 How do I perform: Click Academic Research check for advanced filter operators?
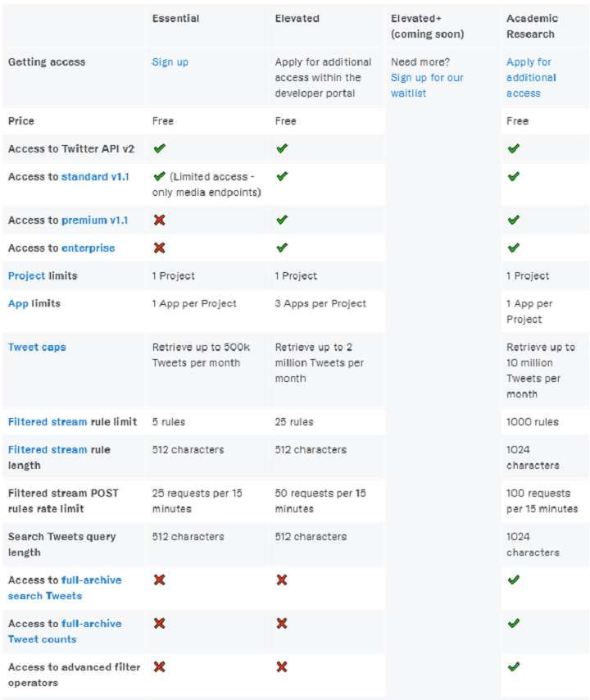(x=514, y=667)
